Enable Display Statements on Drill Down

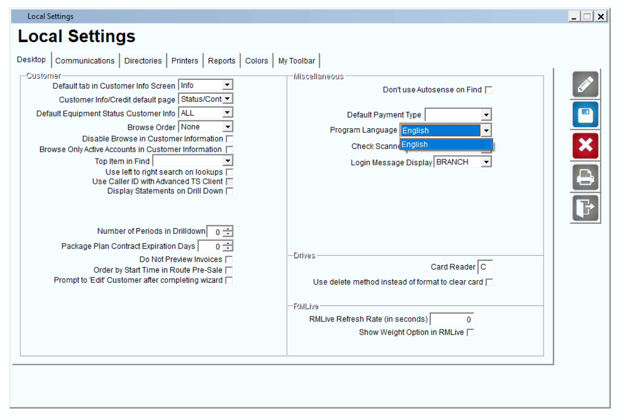pyautogui.click(x=229, y=191)
